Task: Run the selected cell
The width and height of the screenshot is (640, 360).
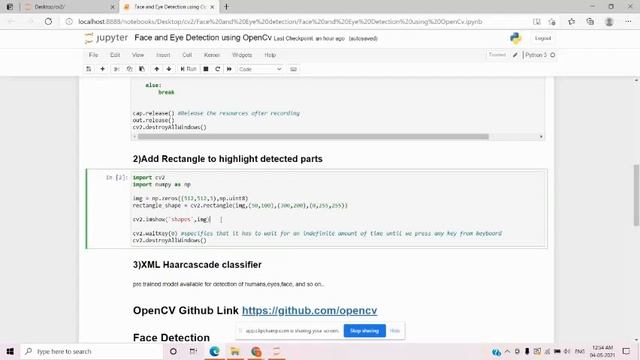Action: 188,69
